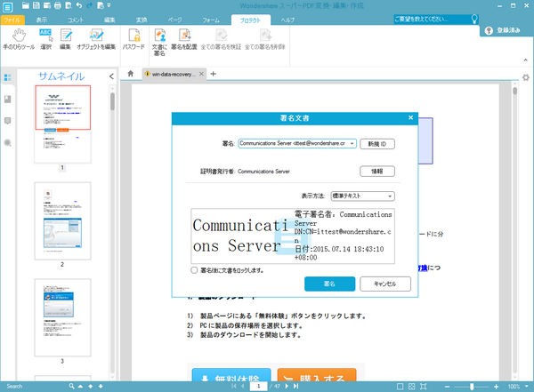Click the zoom in plus button
The width and height of the screenshot is (534, 392).
tap(497, 386)
